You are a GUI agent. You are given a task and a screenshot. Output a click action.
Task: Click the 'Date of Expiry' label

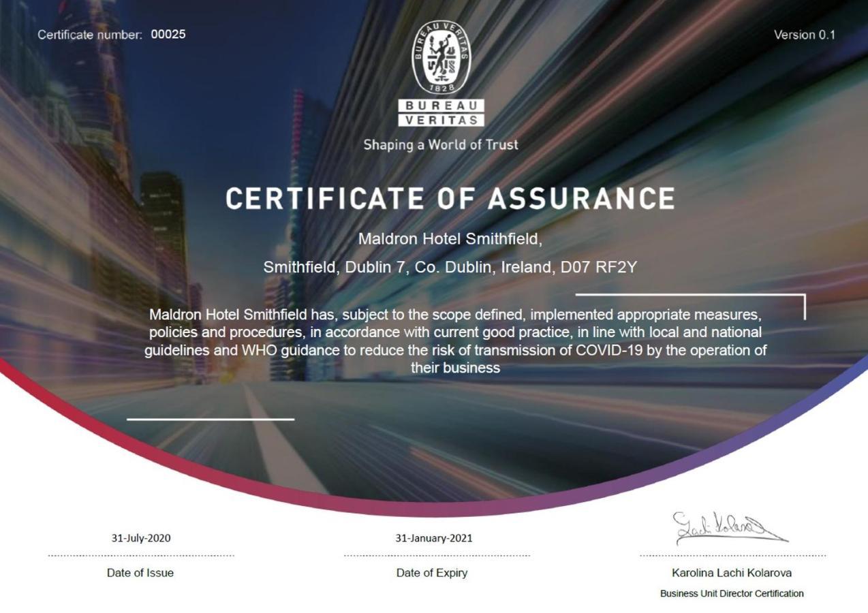432,573
